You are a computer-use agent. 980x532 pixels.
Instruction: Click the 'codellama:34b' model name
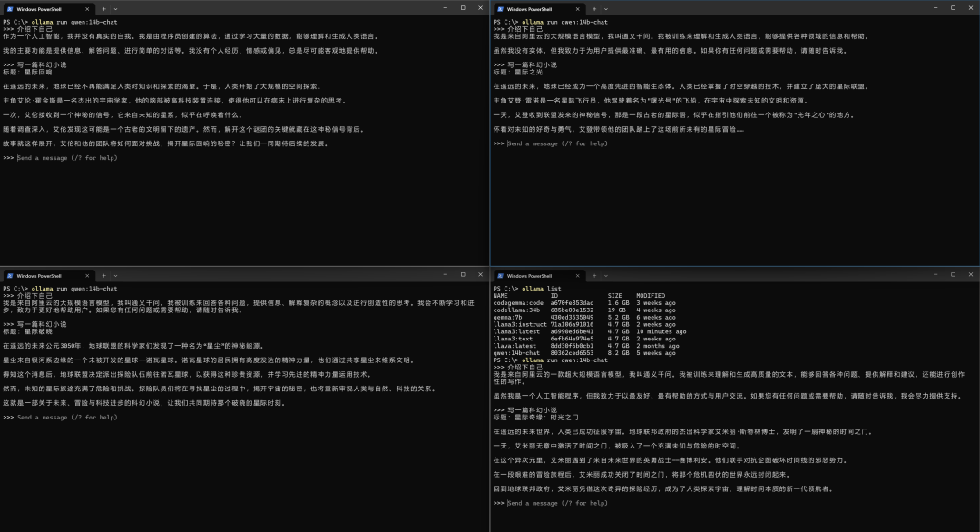(516, 310)
